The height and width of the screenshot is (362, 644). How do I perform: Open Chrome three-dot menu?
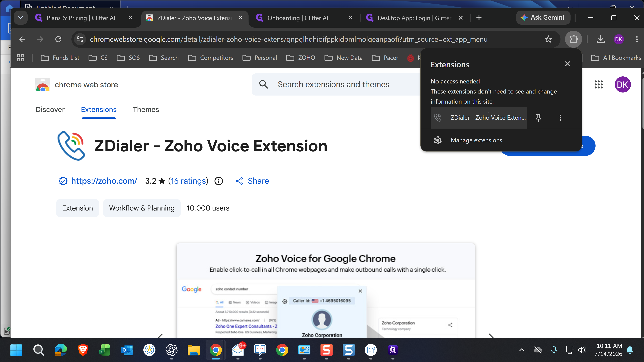click(x=637, y=39)
